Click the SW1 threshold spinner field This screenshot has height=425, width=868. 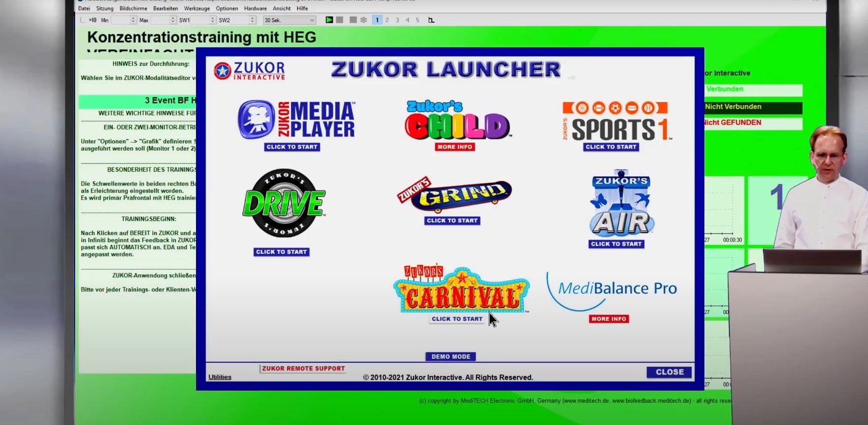203,20
